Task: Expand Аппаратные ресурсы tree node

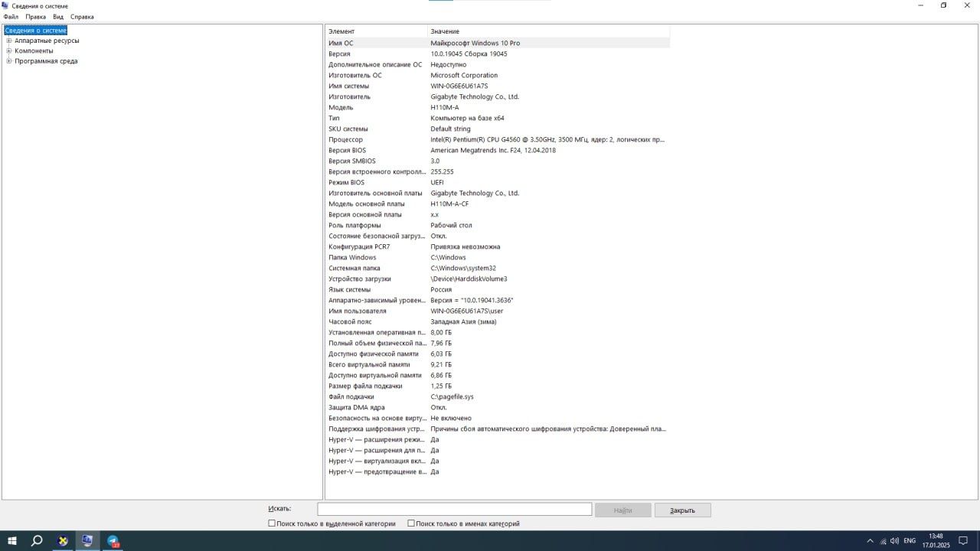Action: 9,41
